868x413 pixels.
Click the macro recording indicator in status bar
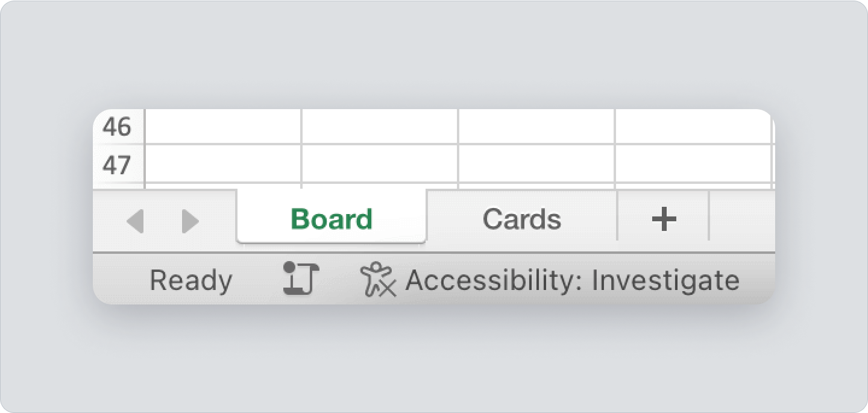300,279
